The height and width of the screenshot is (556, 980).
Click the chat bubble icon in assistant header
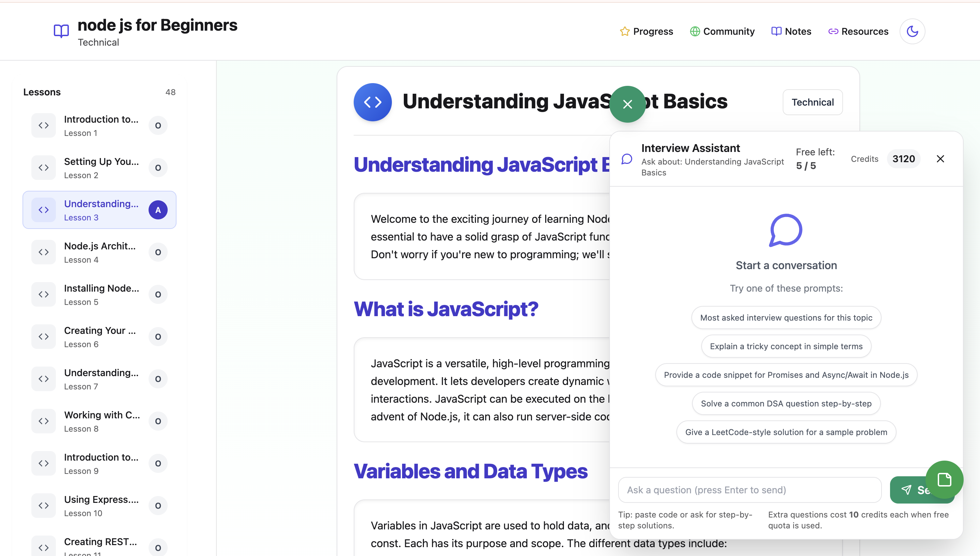(x=627, y=159)
